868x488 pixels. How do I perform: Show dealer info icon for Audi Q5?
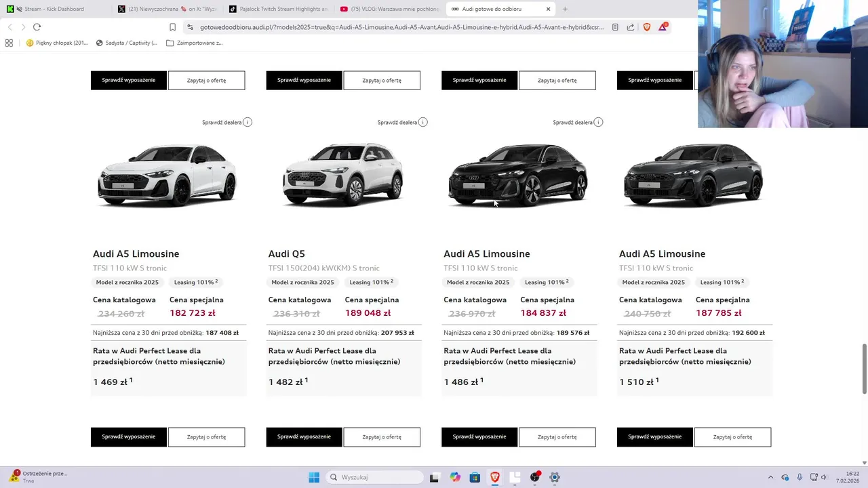[423, 122]
